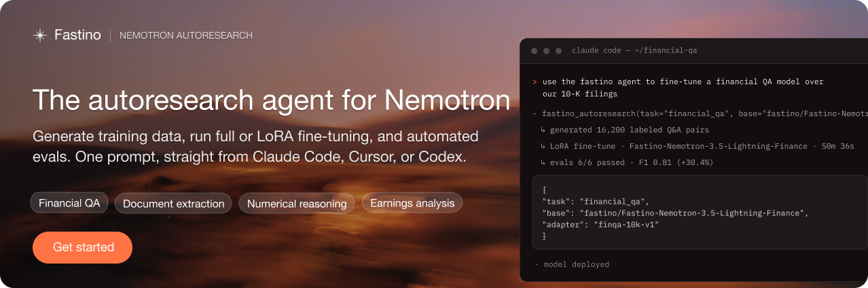This screenshot has width=868, height=288.
Task: Click the orange prompt arrow in the terminal
Action: [x=535, y=82]
